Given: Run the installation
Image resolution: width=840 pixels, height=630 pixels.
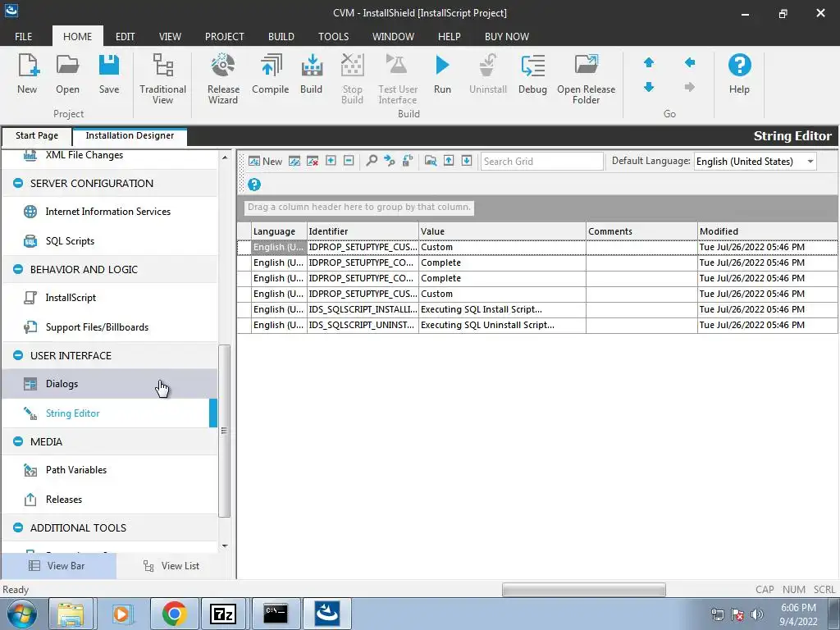Looking at the screenshot, I should (x=442, y=75).
